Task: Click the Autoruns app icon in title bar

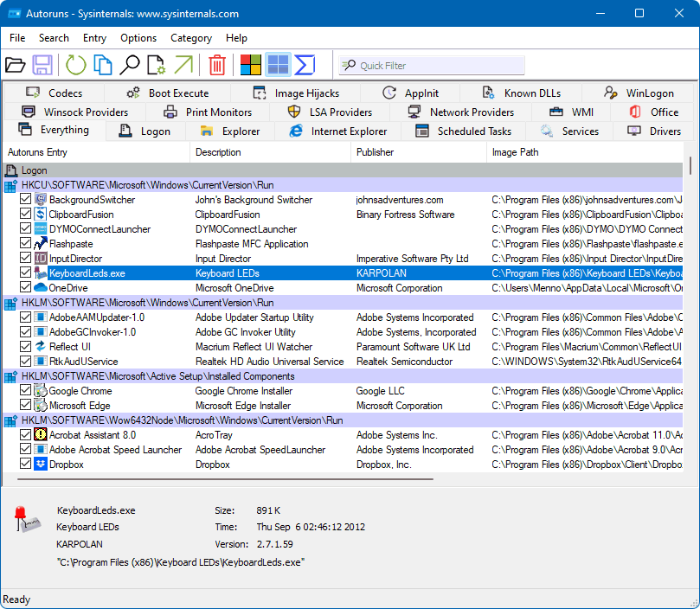Action: tap(15, 13)
